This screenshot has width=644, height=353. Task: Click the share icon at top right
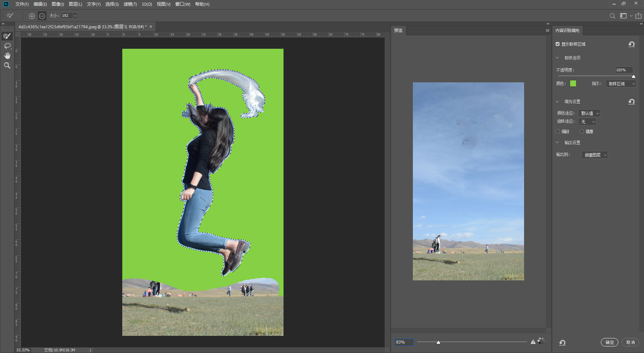(x=638, y=16)
